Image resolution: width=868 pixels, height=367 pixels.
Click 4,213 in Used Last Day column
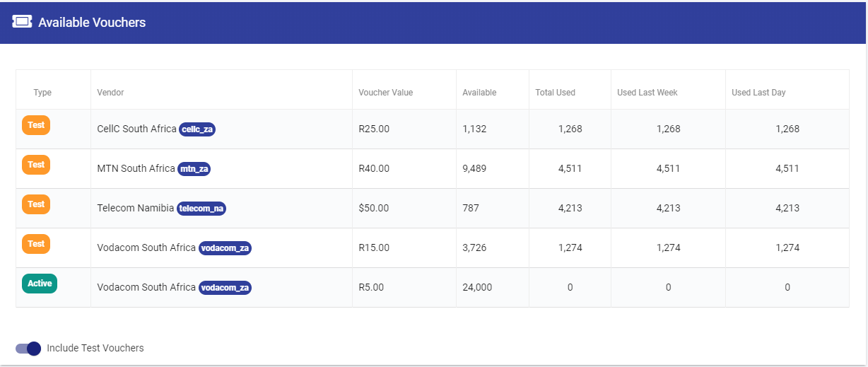tap(787, 208)
